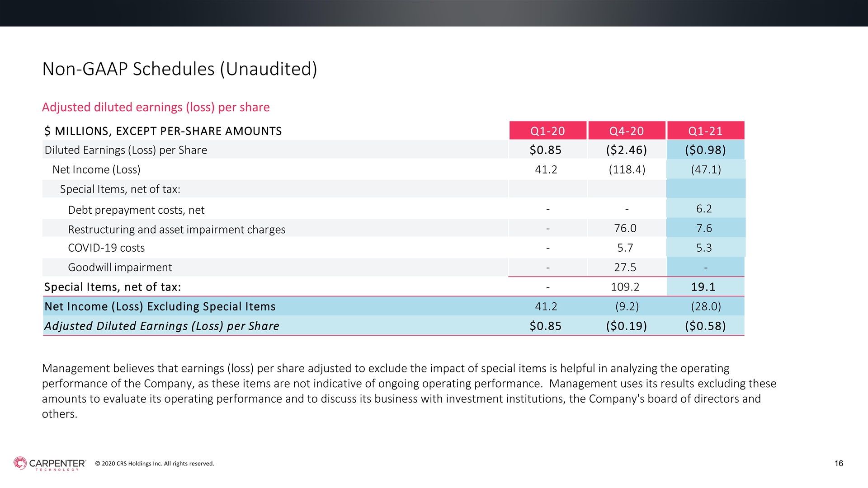Click the 109.2 special items total cell

click(x=625, y=287)
